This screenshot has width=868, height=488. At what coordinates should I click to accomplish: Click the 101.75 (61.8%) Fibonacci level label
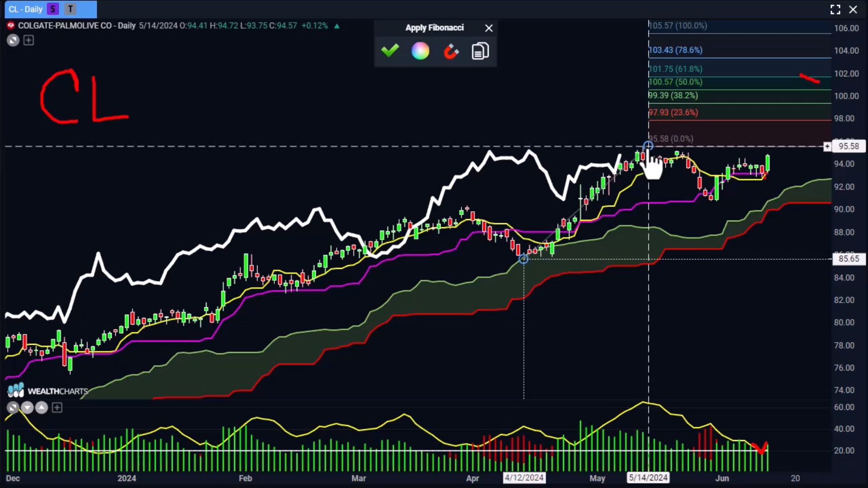675,69
